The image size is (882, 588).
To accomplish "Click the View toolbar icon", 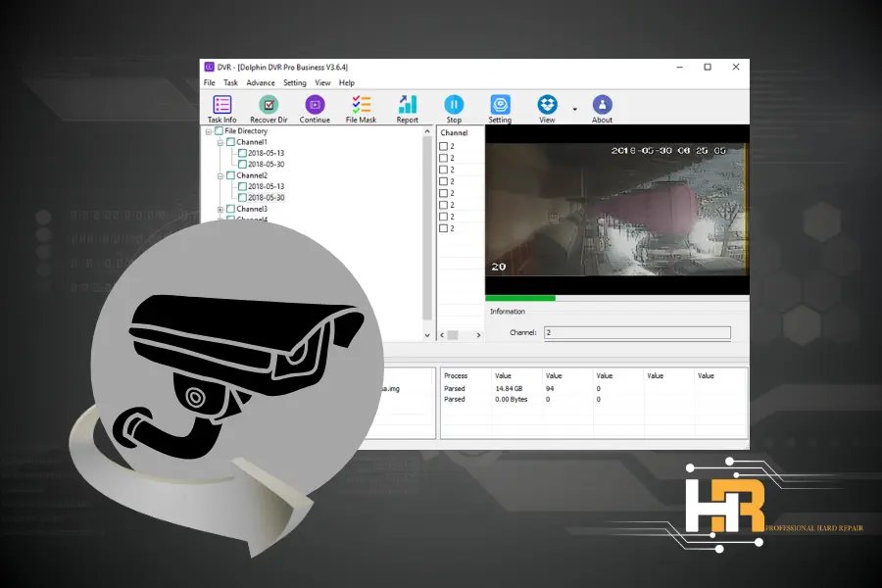I will coord(547,109).
